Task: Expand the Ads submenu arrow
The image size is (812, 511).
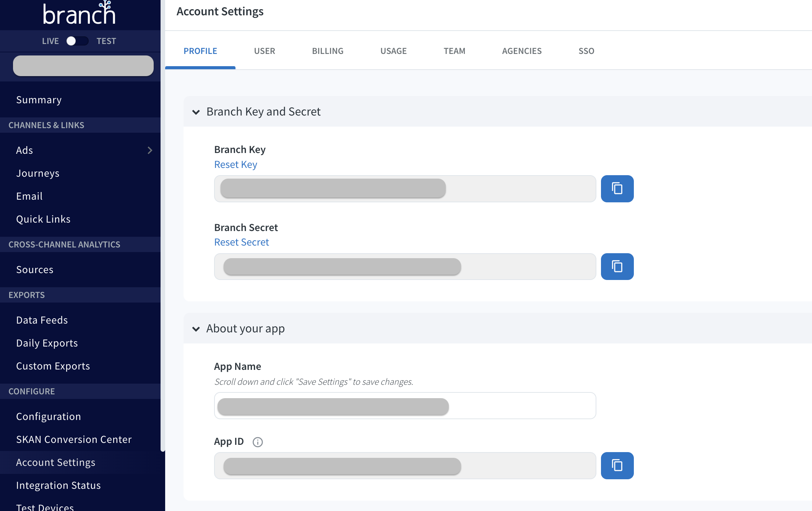Action: tap(150, 150)
